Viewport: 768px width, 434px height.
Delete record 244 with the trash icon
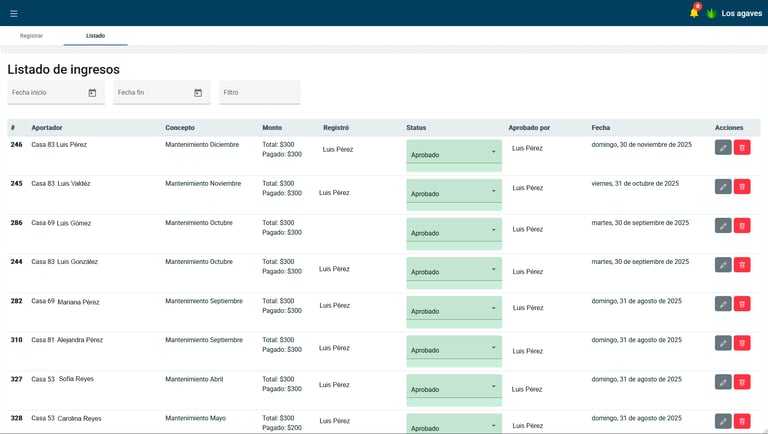[742, 265]
